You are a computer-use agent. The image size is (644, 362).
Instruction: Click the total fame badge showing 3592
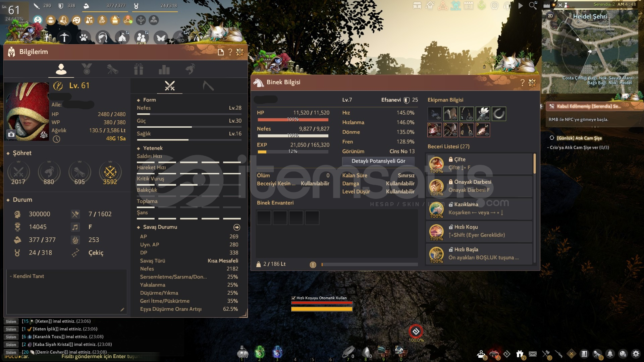click(110, 173)
